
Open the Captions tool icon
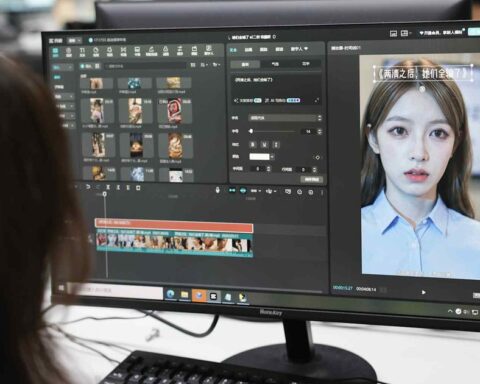pos(137,52)
